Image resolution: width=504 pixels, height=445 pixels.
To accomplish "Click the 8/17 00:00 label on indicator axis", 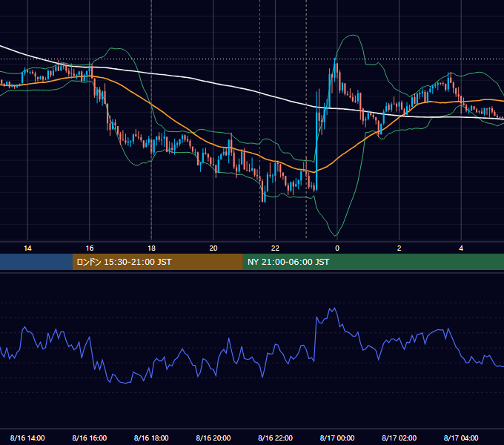I will point(337,438).
